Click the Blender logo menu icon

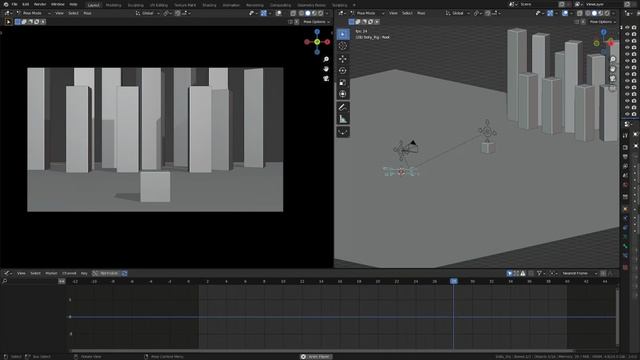6,4
